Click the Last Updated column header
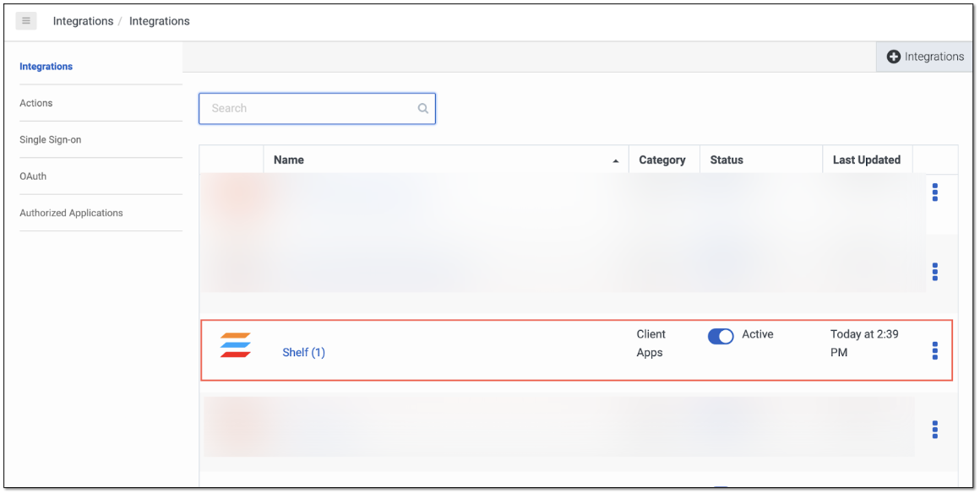 (x=866, y=160)
